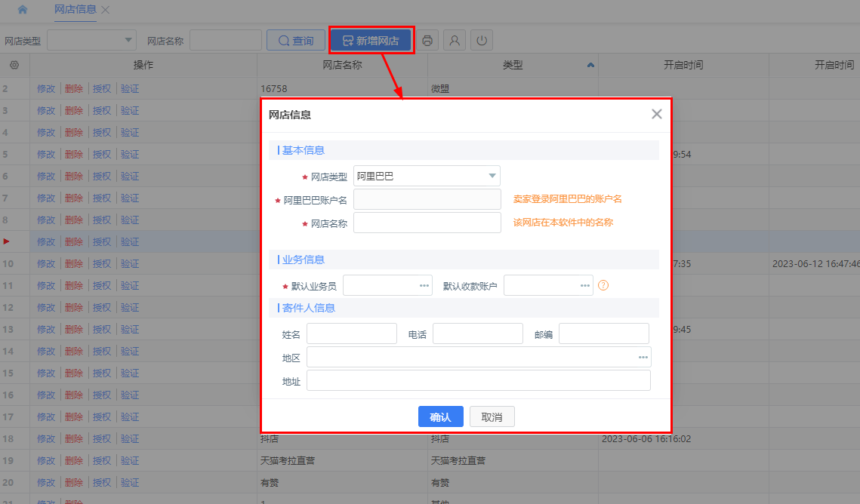The image size is (860, 504).
Task: Click the 新增网店 button
Action: [x=371, y=41]
